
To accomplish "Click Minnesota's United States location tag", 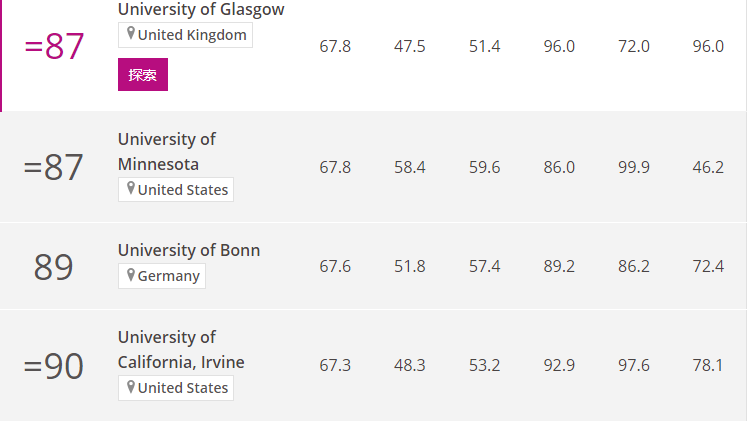I will 176,190.
